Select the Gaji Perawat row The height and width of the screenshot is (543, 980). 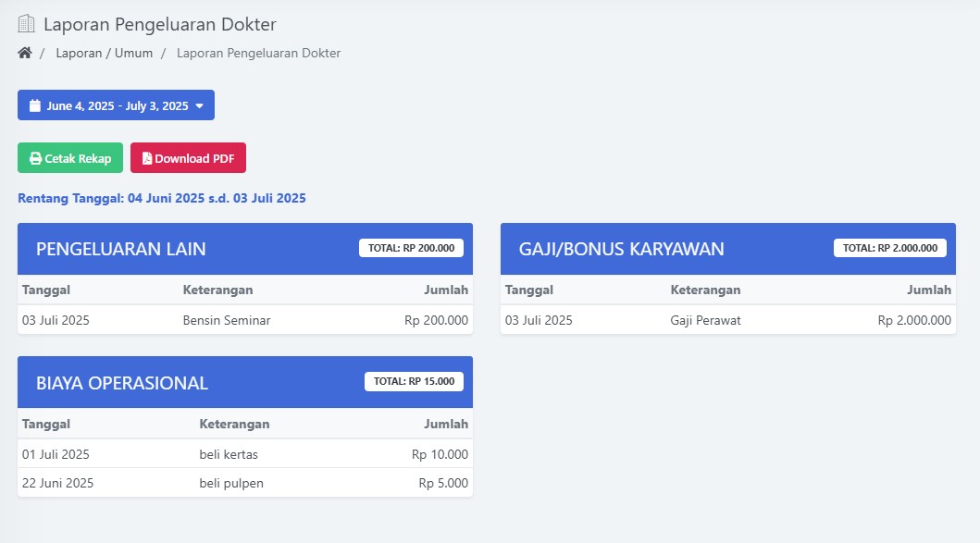[727, 320]
